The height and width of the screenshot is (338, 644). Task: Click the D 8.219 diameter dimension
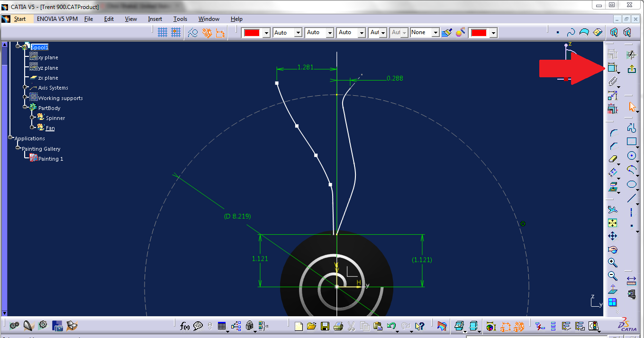pyautogui.click(x=237, y=216)
